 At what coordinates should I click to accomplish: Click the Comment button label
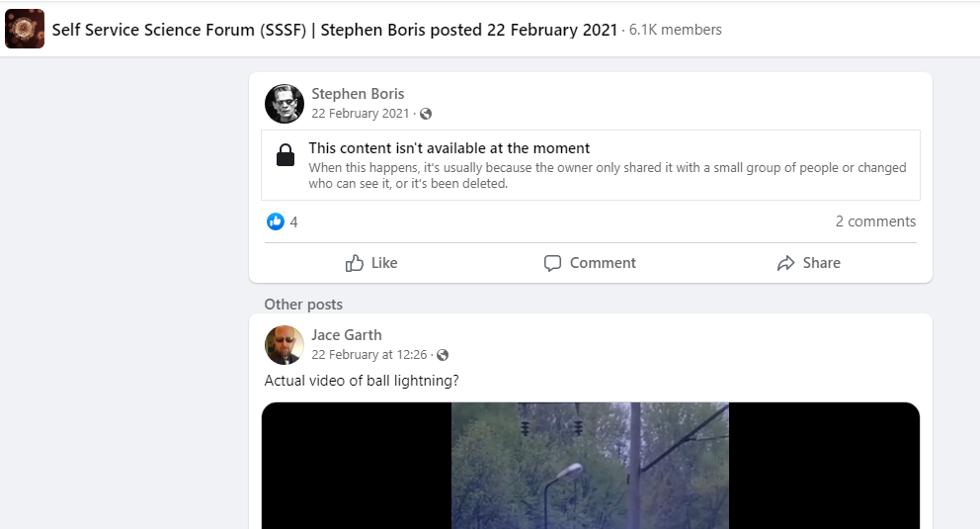[x=603, y=263]
